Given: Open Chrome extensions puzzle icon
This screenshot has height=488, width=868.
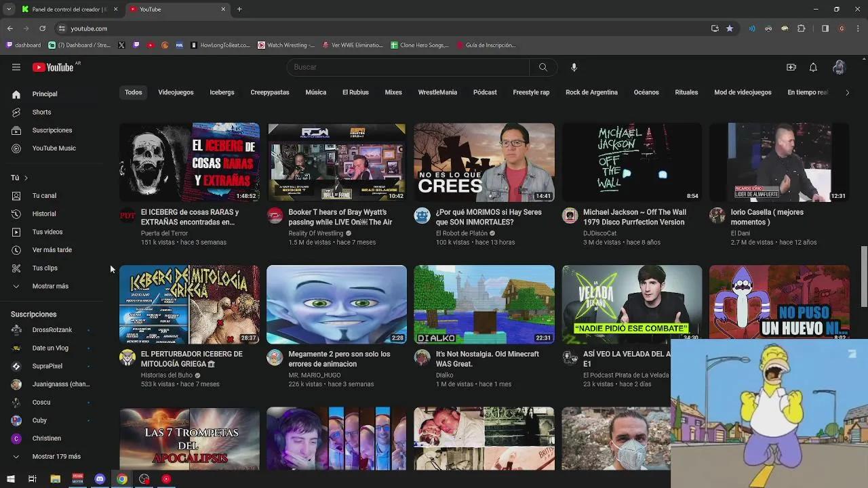Looking at the screenshot, I should pyautogui.click(x=802, y=28).
